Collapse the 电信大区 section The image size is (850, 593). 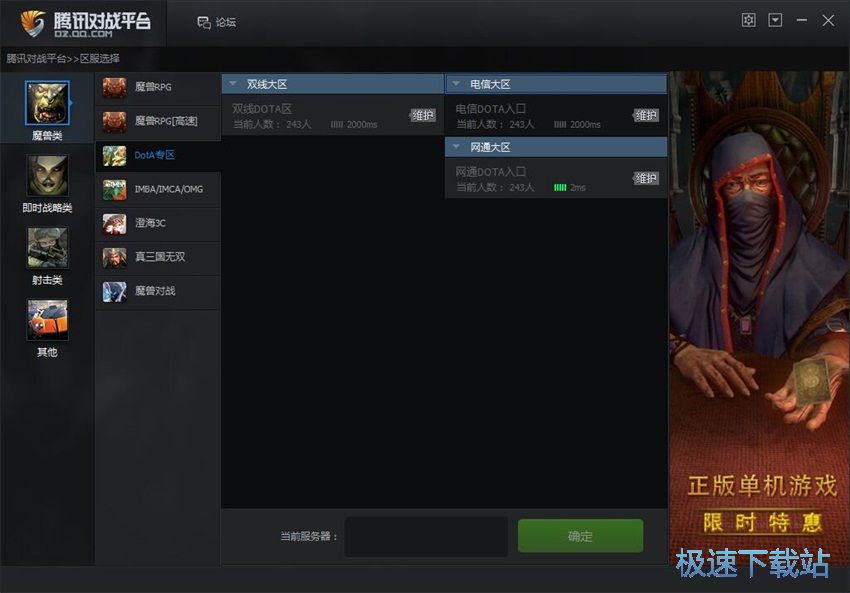click(456, 84)
